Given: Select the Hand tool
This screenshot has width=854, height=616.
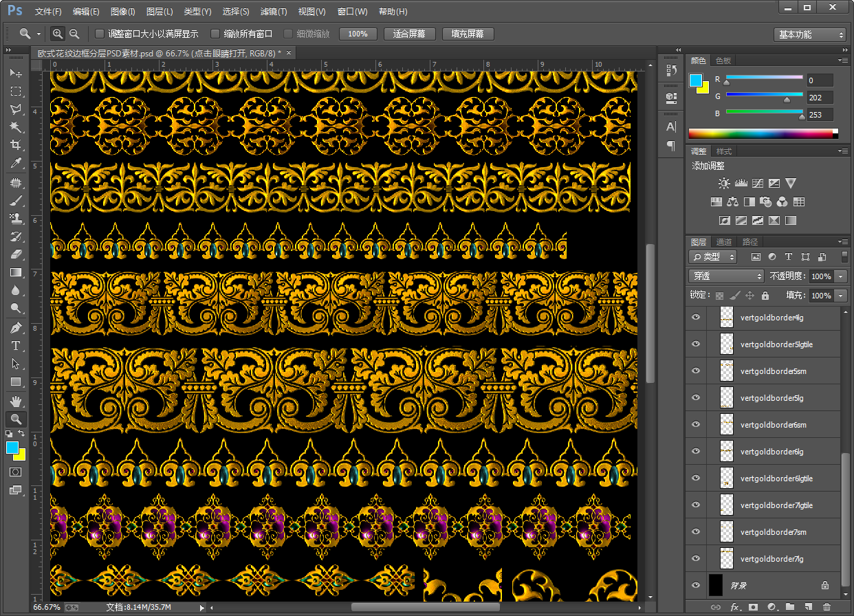Looking at the screenshot, I should tap(15, 401).
